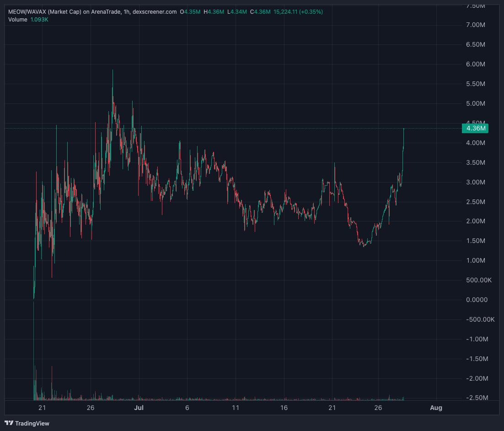The image size is (504, 431).
Task: Click the 2.00M price axis label
Action: pos(475,221)
